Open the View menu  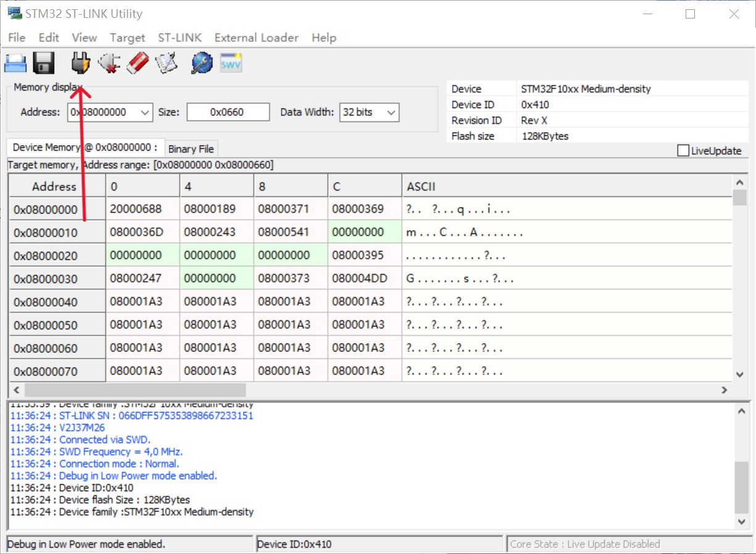(x=85, y=38)
